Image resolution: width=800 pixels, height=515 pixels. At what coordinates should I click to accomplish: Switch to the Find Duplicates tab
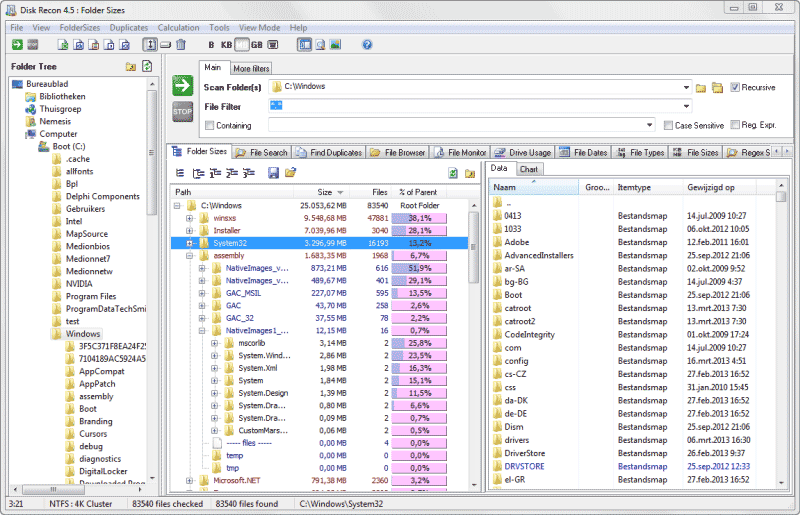(329, 153)
